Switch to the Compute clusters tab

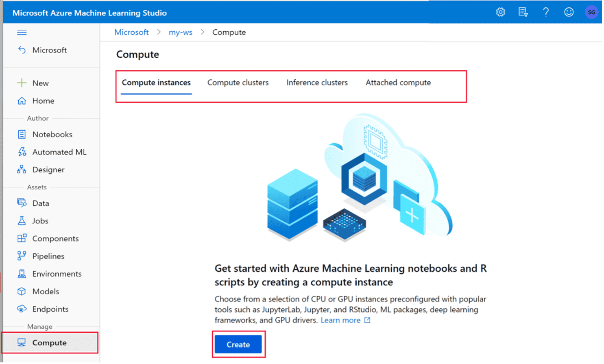(238, 82)
